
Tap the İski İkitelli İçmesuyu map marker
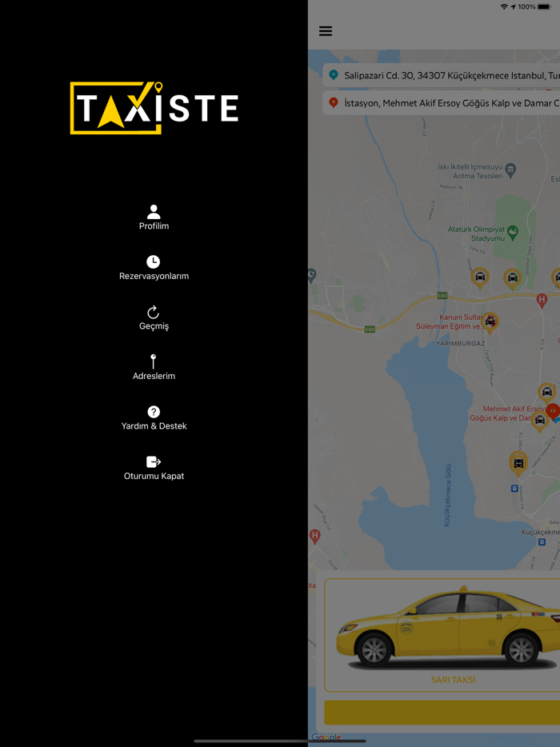click(x=510, y=170)
